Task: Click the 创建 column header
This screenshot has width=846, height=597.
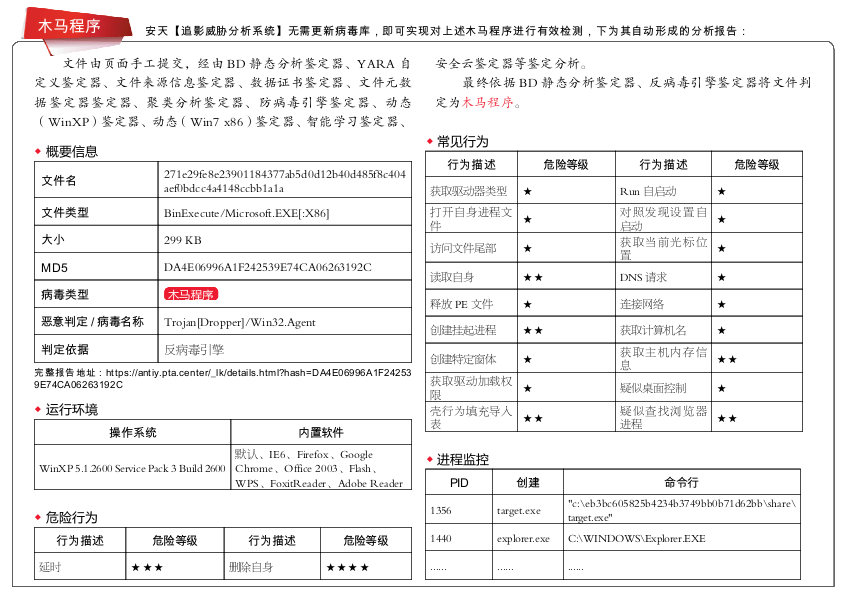Action: click(528, 483)
